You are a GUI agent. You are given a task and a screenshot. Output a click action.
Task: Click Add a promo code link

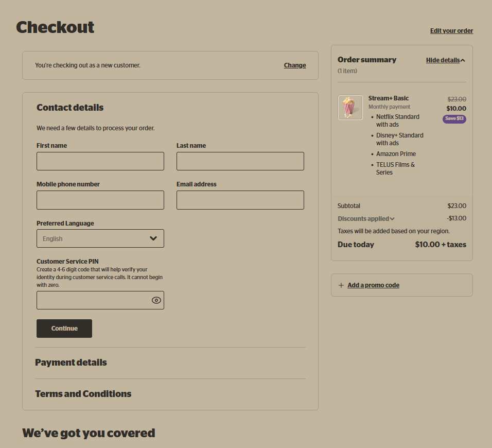[373, 285]
